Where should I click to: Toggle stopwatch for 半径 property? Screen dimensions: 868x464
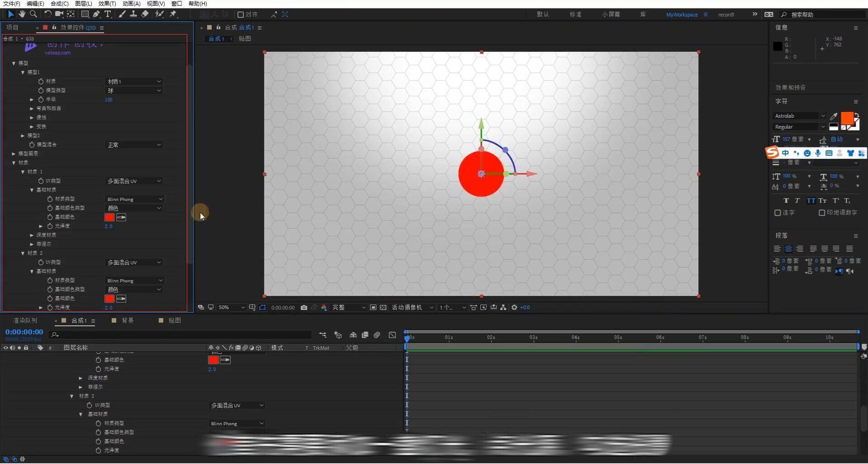[41, 99]
